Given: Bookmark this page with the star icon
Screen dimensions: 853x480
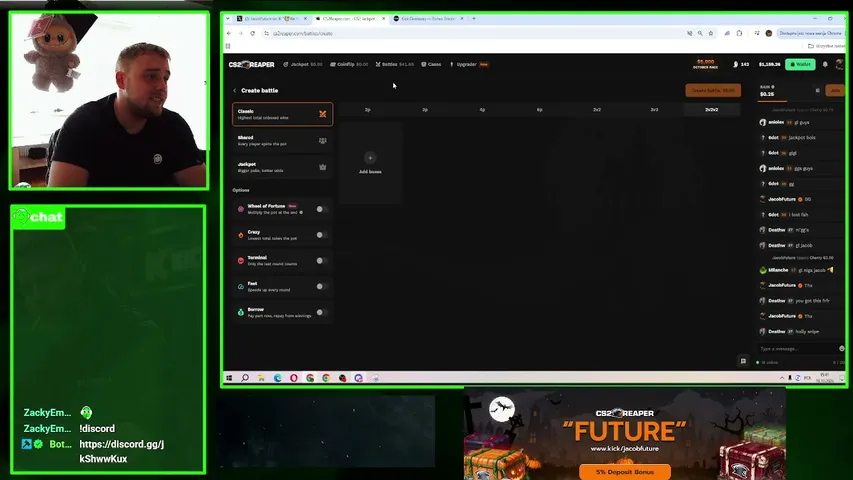Looking at the screenshot, I should pos(710,33).
